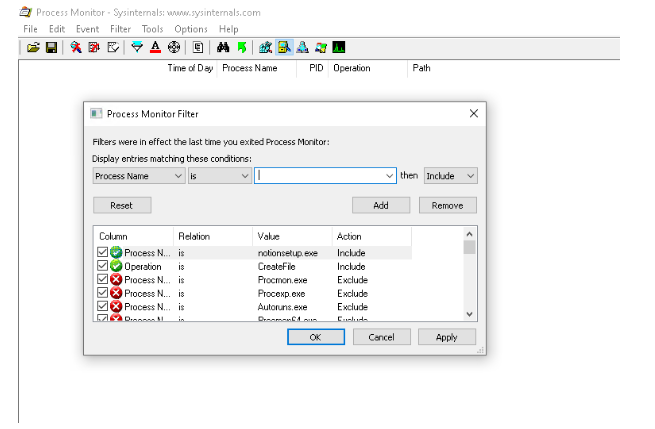The width and height of the screenshot is (655, 429).
Task: Expand the filter value combo box arrow
Action: click(x=389, y=176)
